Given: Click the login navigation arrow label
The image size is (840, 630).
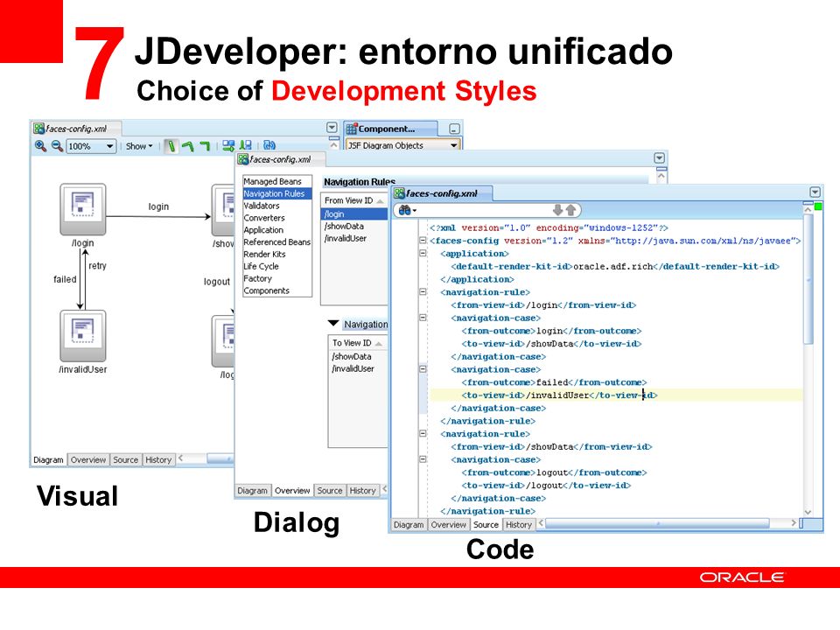Looking at the screenshot, I should tap(158, 206).
